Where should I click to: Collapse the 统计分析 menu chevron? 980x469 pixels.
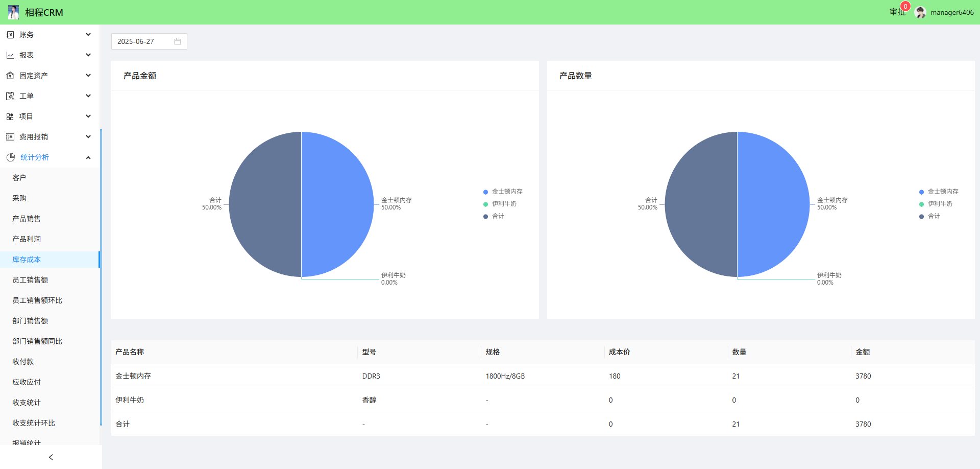(88, 157)
